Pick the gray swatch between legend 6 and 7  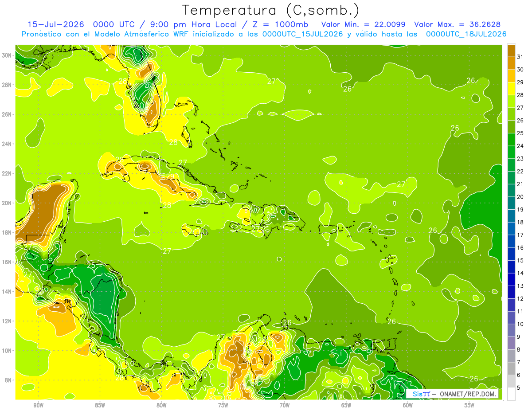pos(511,368)
